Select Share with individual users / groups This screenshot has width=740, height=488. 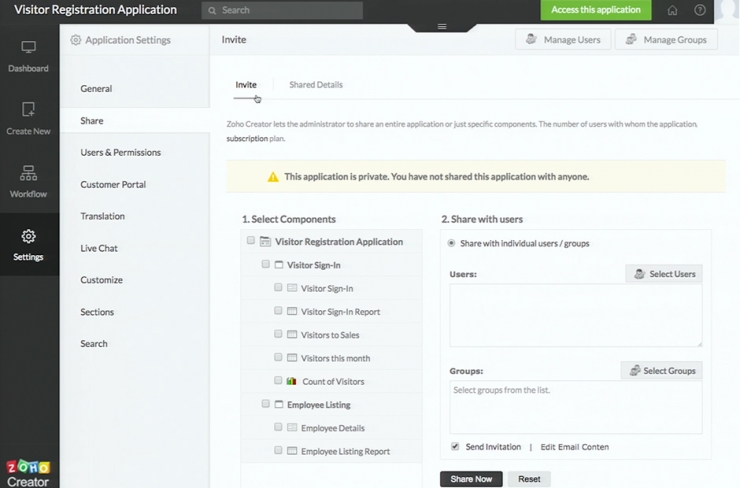pos(451,244)
